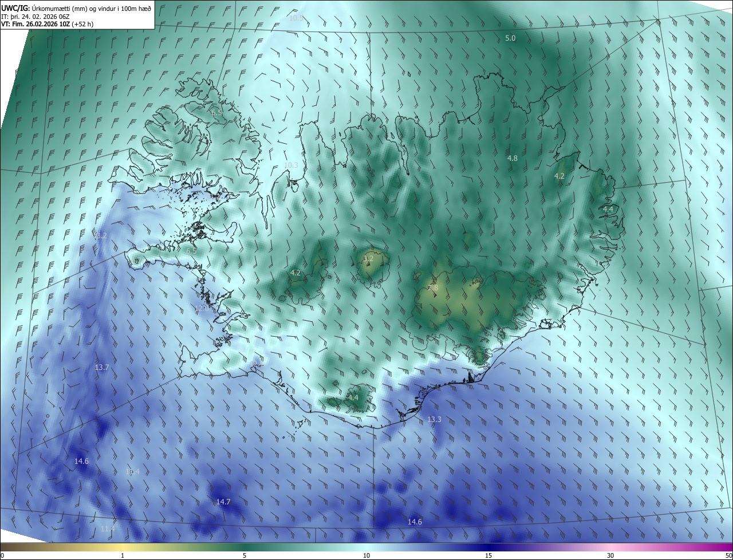Click the 10.5 value label on the map
733x560 pixels.
pyautogui.click(x=296, y=18)
